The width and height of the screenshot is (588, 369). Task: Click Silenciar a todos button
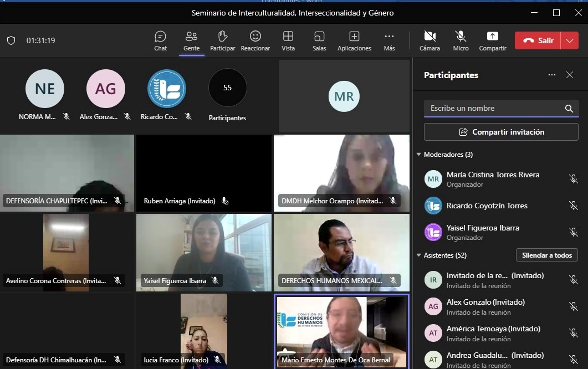[x=547, y=255]
